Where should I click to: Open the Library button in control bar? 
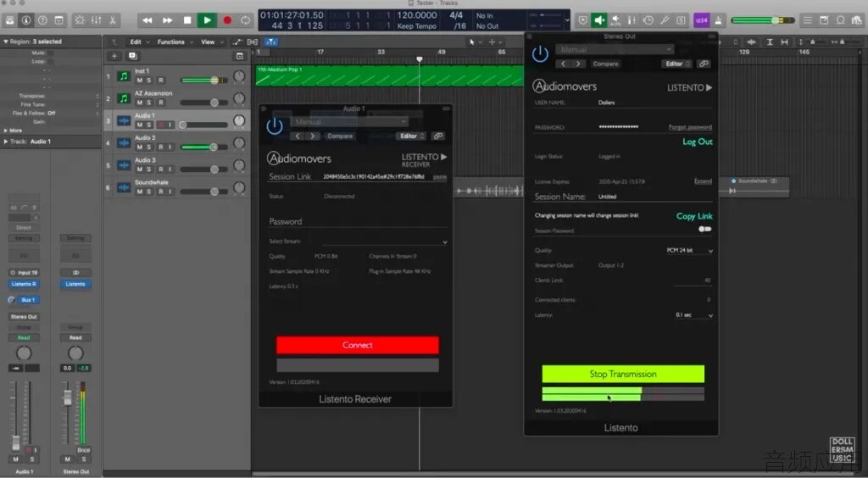coord(9,20)
